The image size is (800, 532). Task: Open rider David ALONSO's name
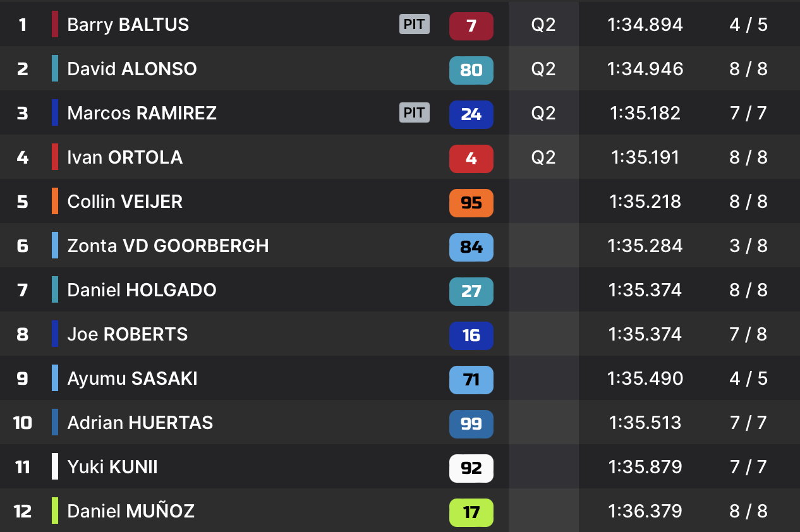pyautogui.click(x=132, y=69)
